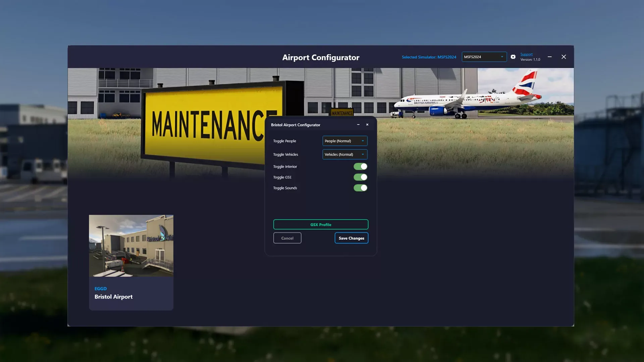Cancel the configurator changes
644x362 pixels.
[287, 238]
